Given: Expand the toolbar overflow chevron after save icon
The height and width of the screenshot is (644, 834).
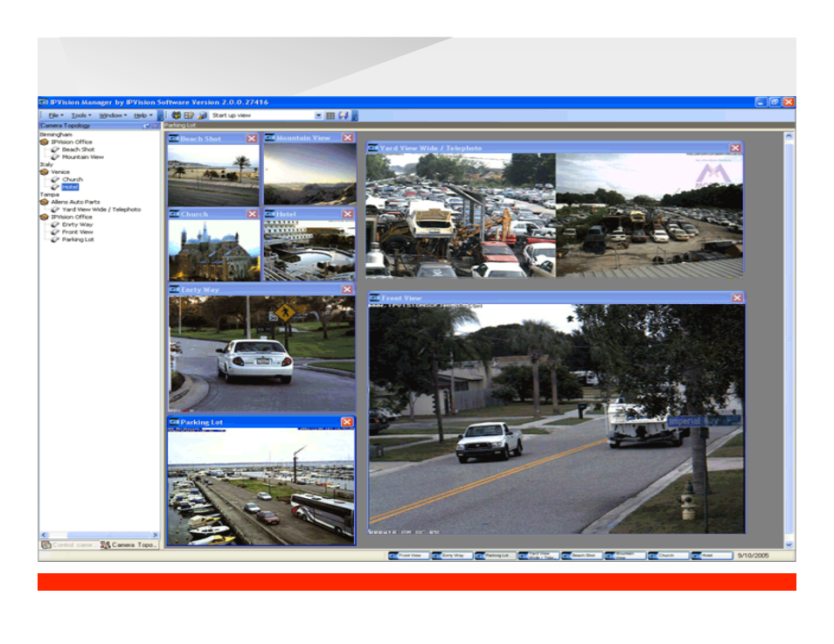Looking at the screenshot, I should 355,115.
